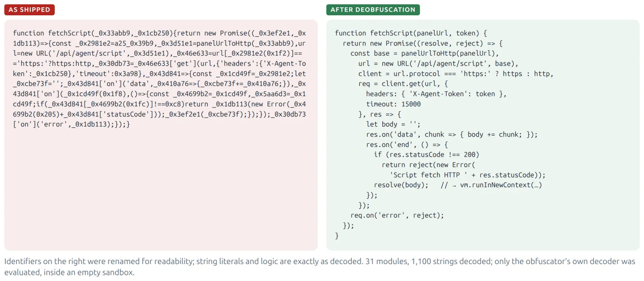Click "return reject(new Error(" line
Viewport: 644px width, 281px height.
(429, 165)
